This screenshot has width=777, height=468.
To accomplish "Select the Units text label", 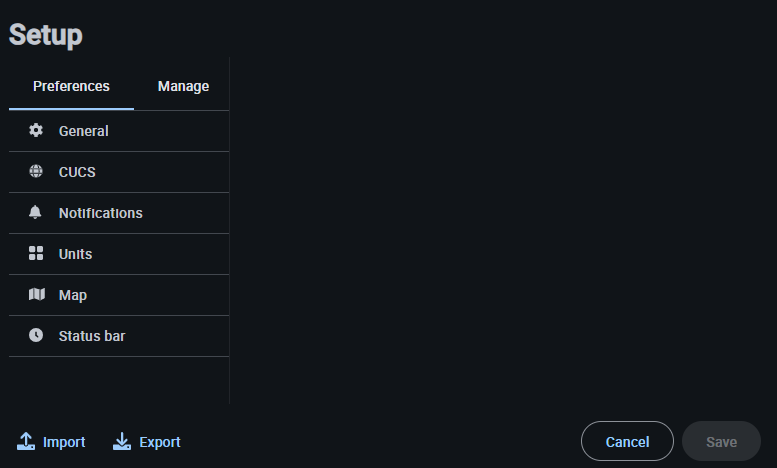I will click(x=75, y=254).
